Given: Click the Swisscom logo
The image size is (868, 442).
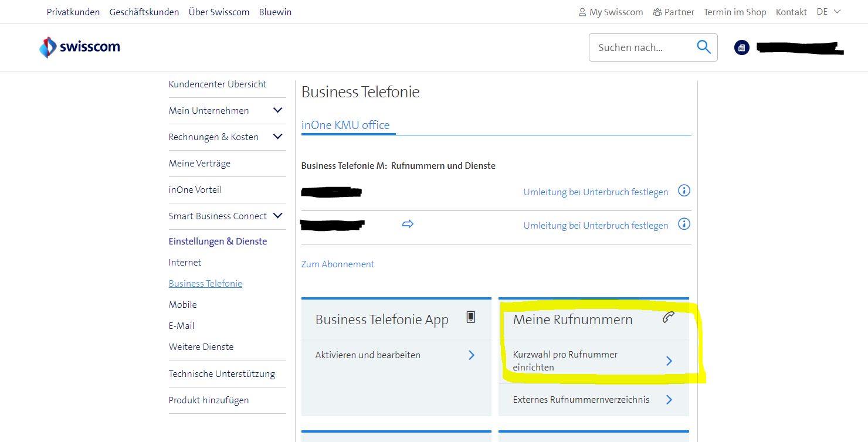Looking at the screenshot, I should coord(79,47).
